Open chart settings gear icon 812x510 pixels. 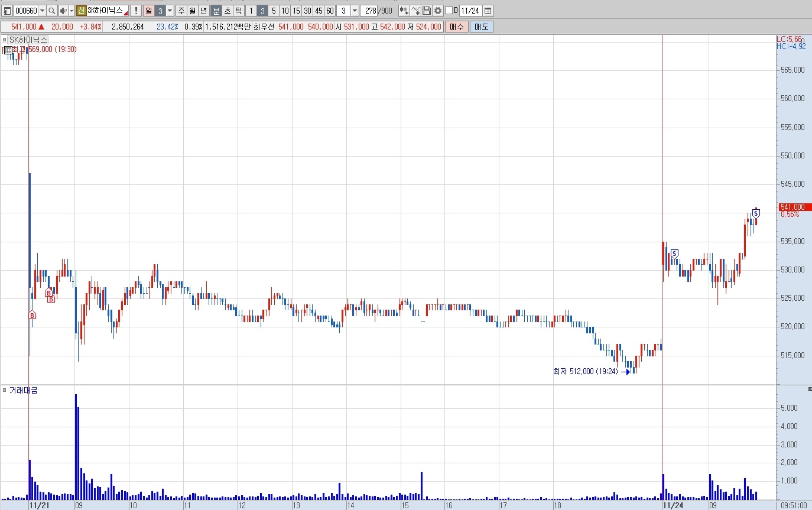point(438,11)
